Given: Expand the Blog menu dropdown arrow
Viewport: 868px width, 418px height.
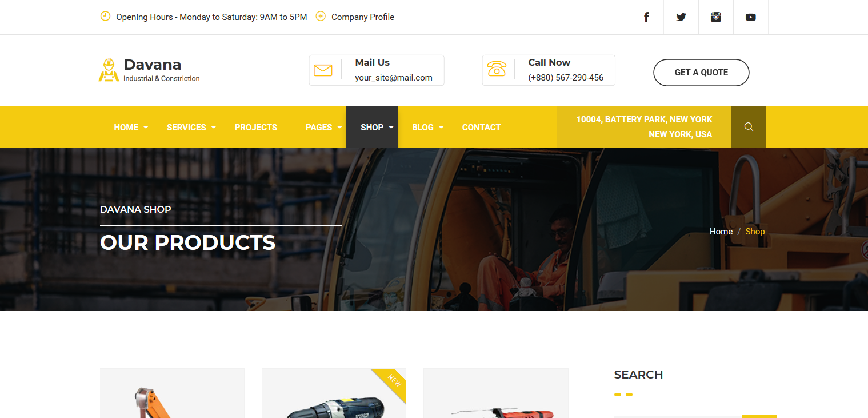Looking at the screenshot, I should click(x=441, y=127).
